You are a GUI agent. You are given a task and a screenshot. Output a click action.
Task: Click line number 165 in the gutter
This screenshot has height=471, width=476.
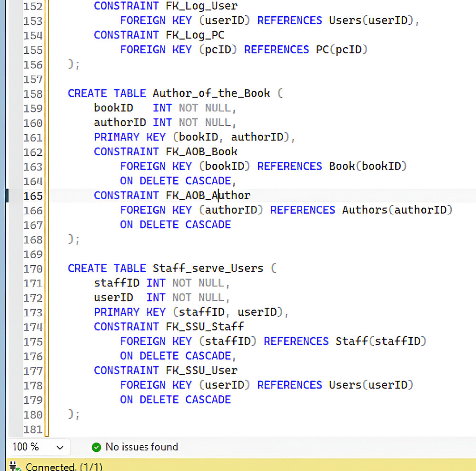coord(33,196)
